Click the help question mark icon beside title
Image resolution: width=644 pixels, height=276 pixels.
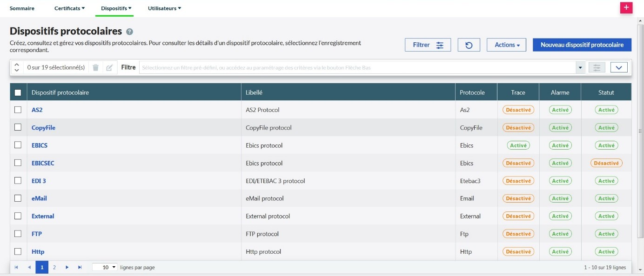129,32
